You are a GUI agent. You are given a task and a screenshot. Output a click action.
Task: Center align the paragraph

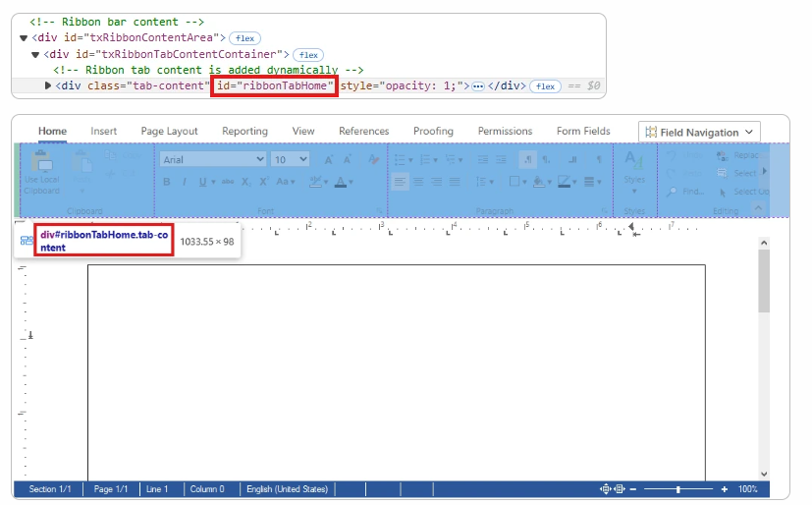click(418, 182)
